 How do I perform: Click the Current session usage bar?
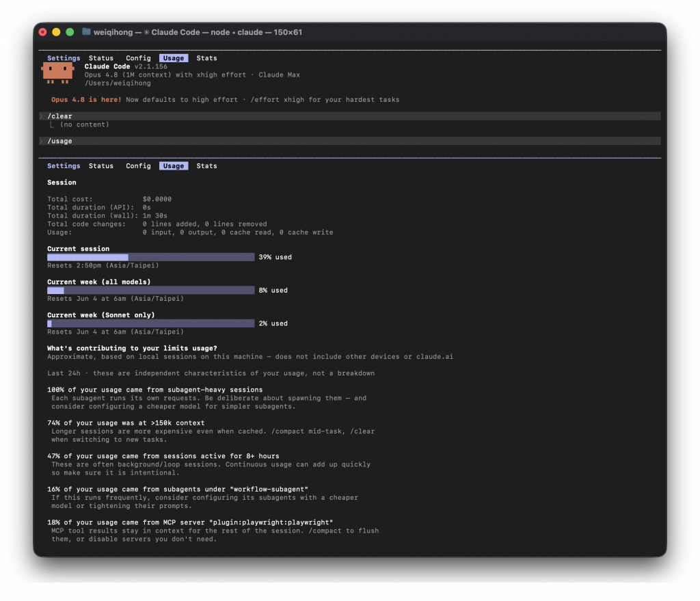point(151,257)
